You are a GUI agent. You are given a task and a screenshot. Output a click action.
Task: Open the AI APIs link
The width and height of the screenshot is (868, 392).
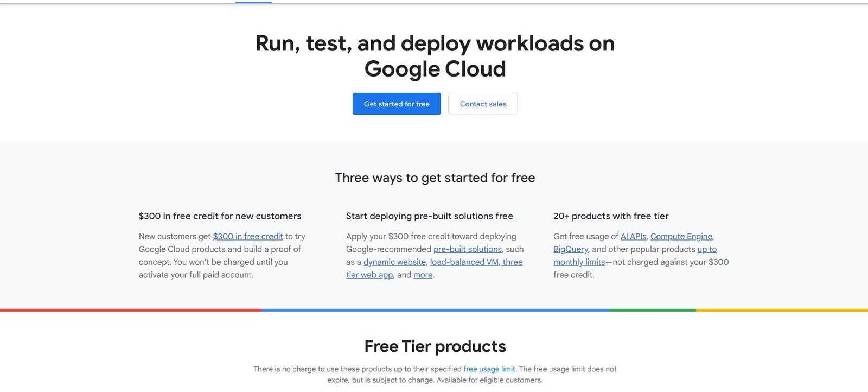tap(633, 236)
